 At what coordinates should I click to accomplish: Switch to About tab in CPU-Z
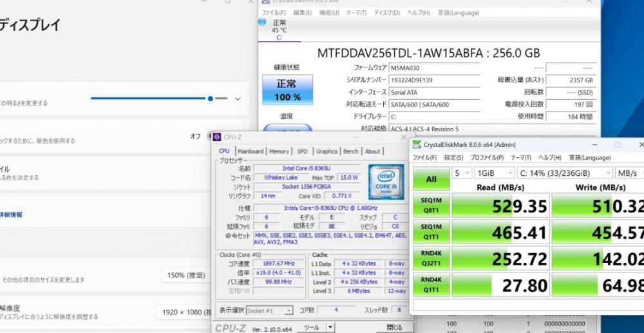tap(372, 151)
